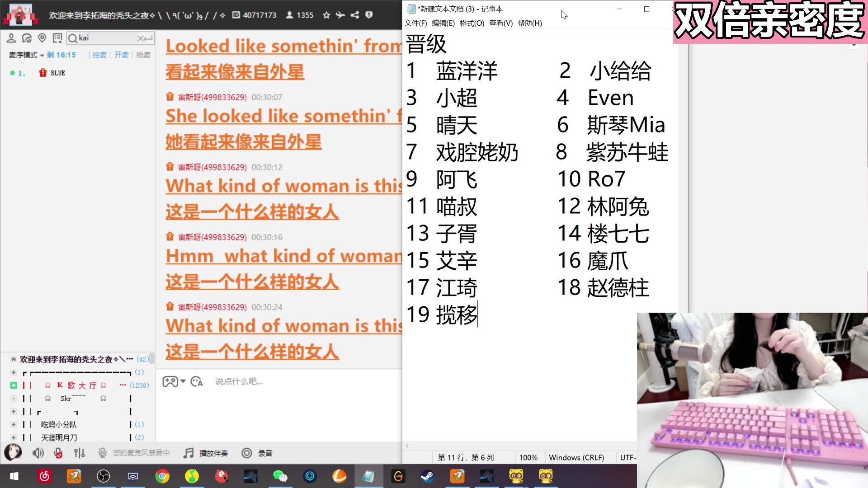The image size is (868, 488).
Task: Unmute the microphone via the muted mic toggle
Action: (57, 453)
